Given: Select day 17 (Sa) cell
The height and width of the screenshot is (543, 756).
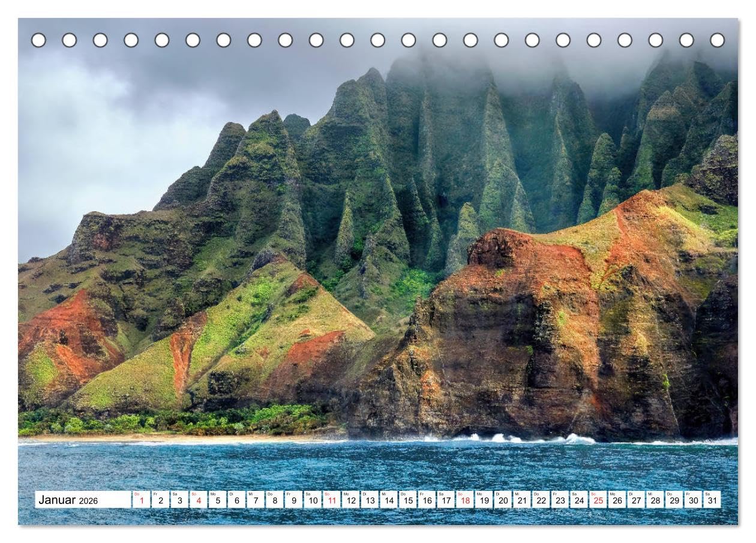Looking at the screenshot, I should 446,500.
